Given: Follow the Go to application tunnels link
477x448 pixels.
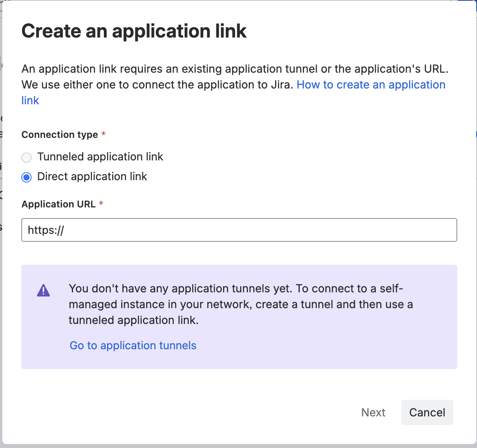Looking at the screenshot, I should 133,346.
